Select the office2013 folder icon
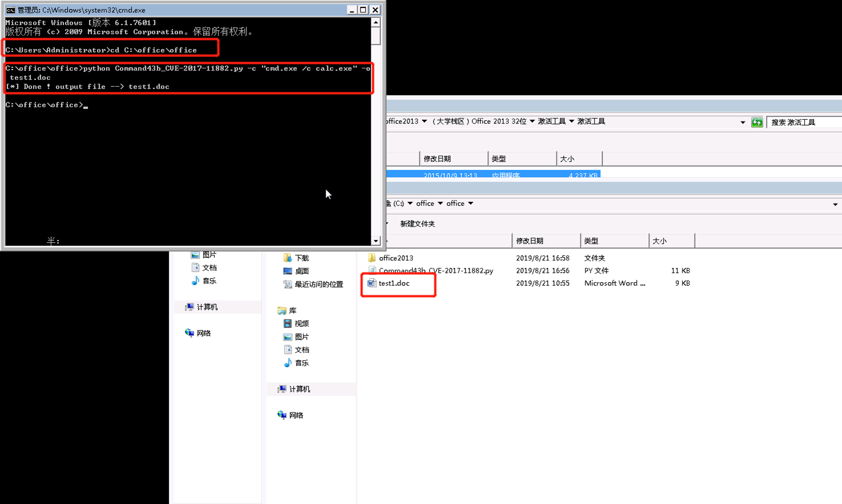 [x=372, y=258]
